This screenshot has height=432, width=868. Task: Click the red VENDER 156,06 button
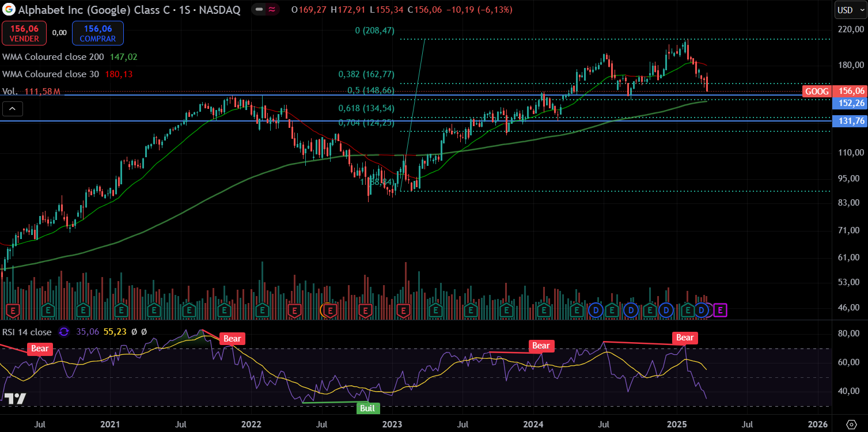coord(24,33)
